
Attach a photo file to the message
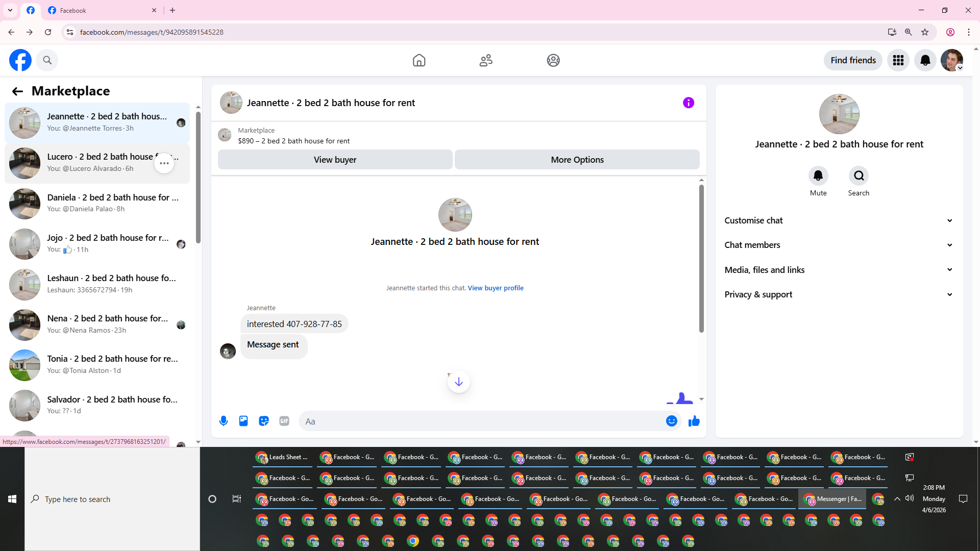click(243, 421)
